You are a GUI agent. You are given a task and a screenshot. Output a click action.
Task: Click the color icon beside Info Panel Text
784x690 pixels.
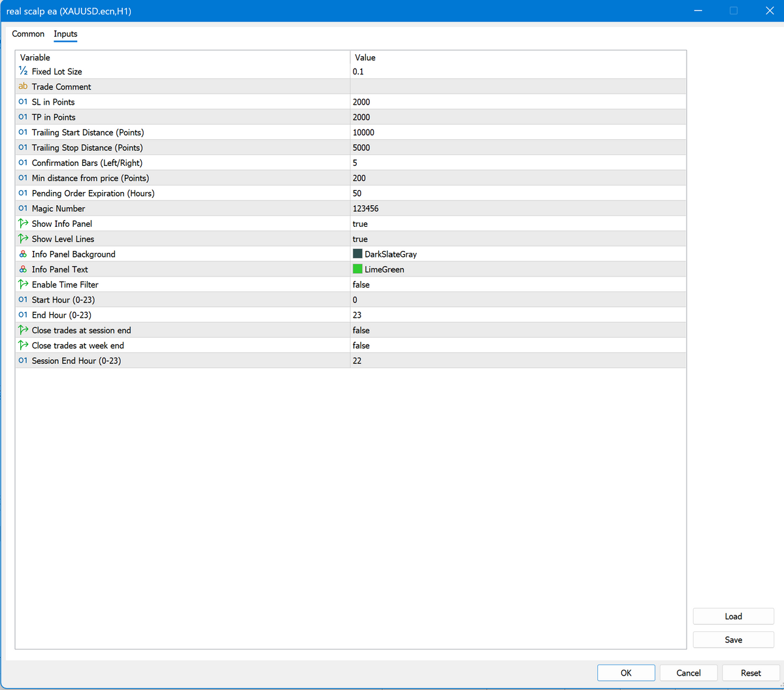click(23, 269)
